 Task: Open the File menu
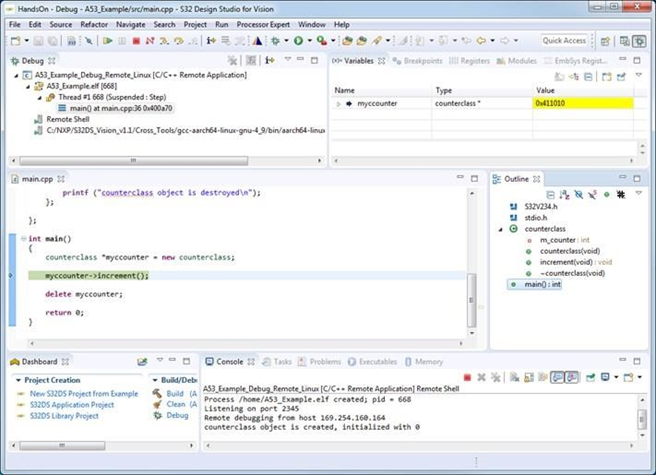15,25
